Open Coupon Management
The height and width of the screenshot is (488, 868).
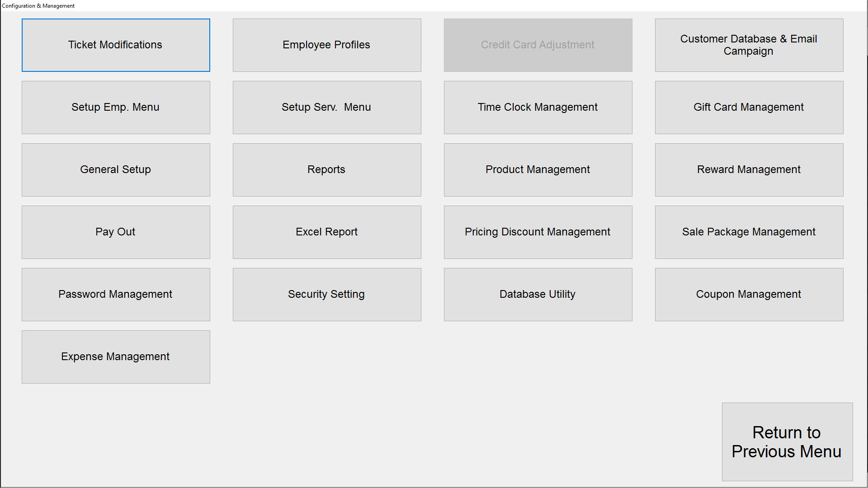(749, 295)
